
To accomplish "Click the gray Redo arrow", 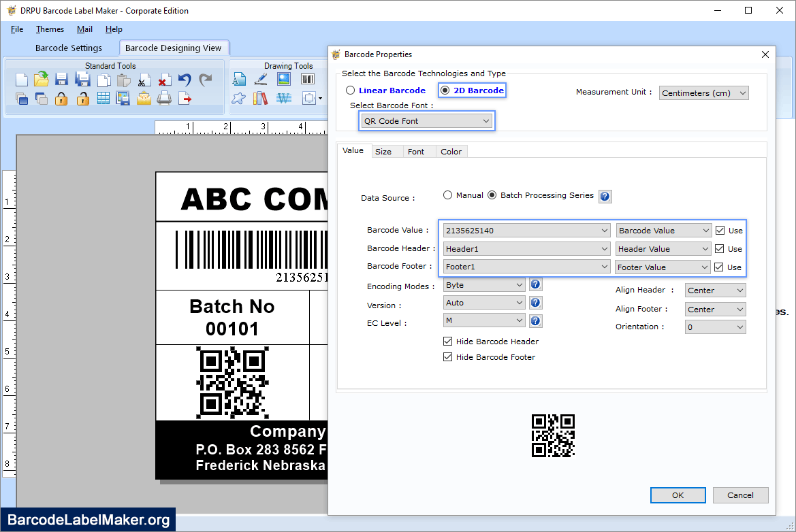I will pyautogui.click(x=205, y=80).
